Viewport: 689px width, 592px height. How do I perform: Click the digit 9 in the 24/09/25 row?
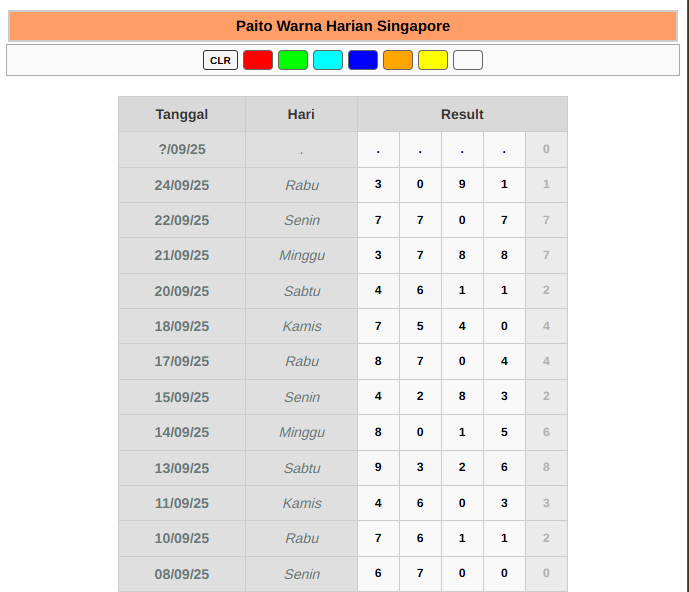pos(462,184)
